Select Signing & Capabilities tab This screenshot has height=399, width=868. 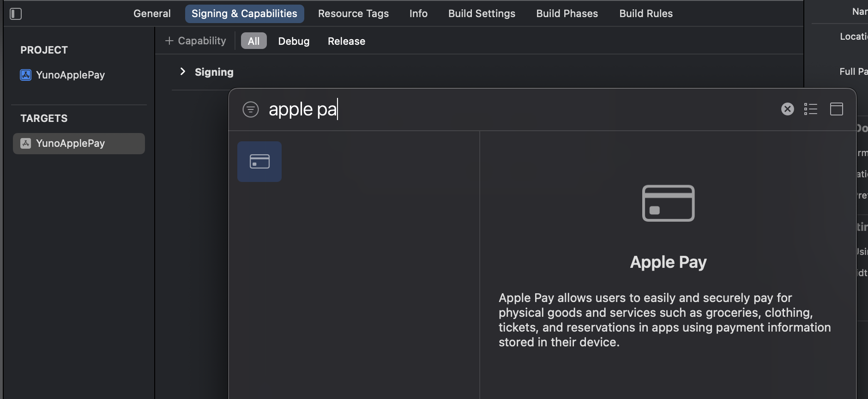244,13
